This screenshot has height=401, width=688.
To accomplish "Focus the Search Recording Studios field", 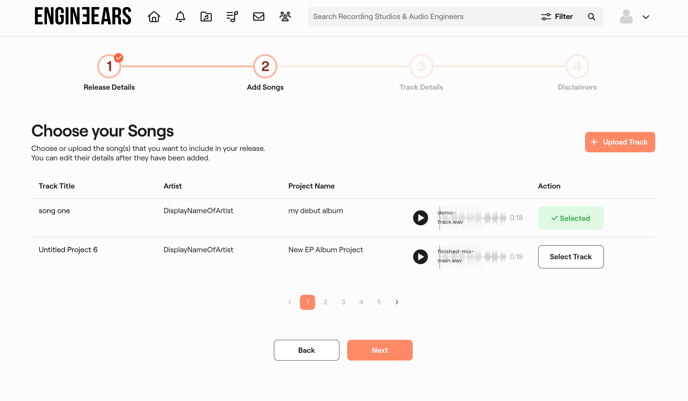I will pos(420,17).
